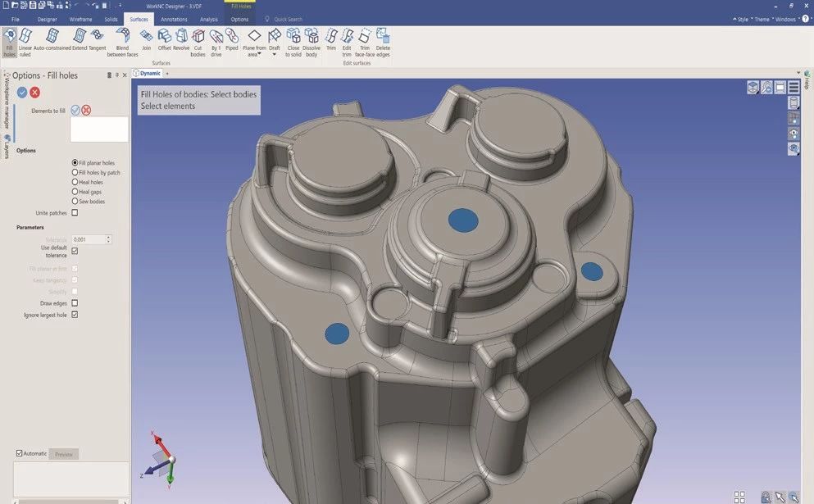Click the Preview button
The image size is (814, 504).
pyautogui.click(x=64, y=454)
